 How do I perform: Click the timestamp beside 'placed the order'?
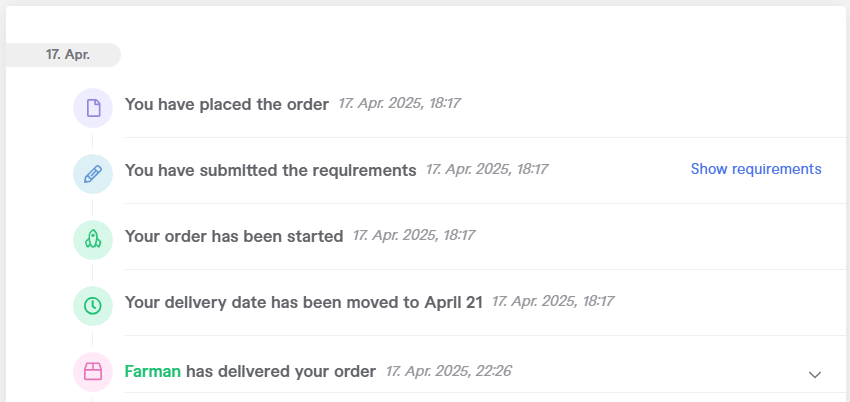pyautogui.click(x=400, y=103)
